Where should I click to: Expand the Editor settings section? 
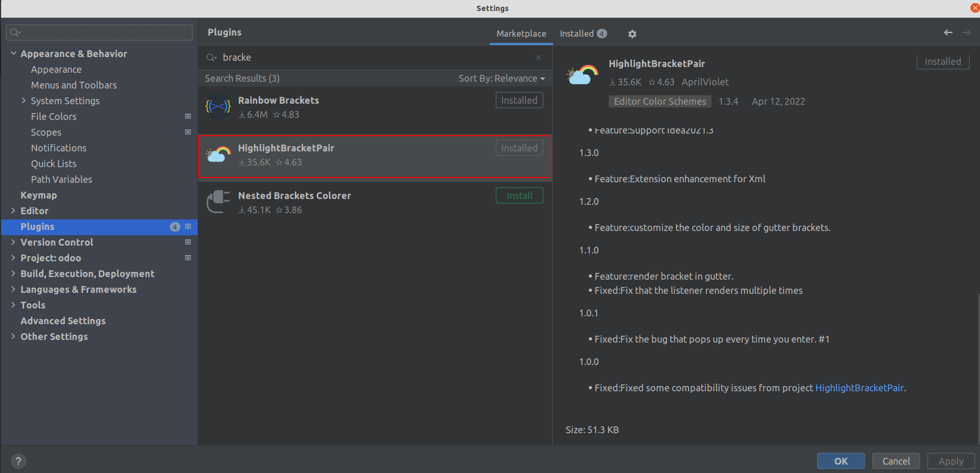[14, 211]
